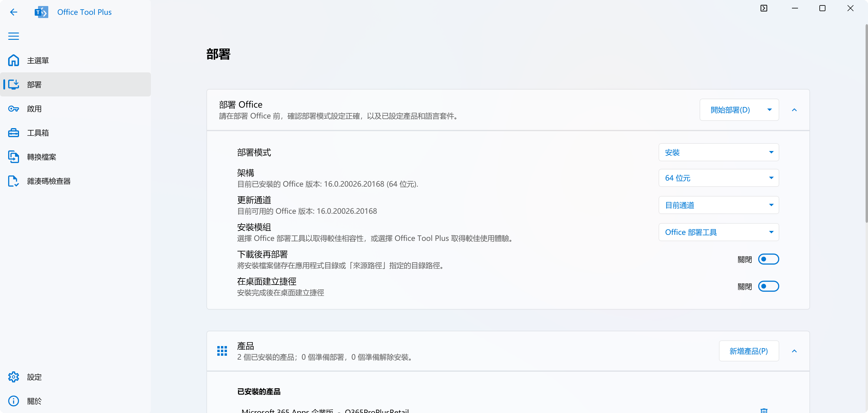Open 設定 in the sidebar
Viewport: 868px width, 413px height.
[x=75, y=377]
